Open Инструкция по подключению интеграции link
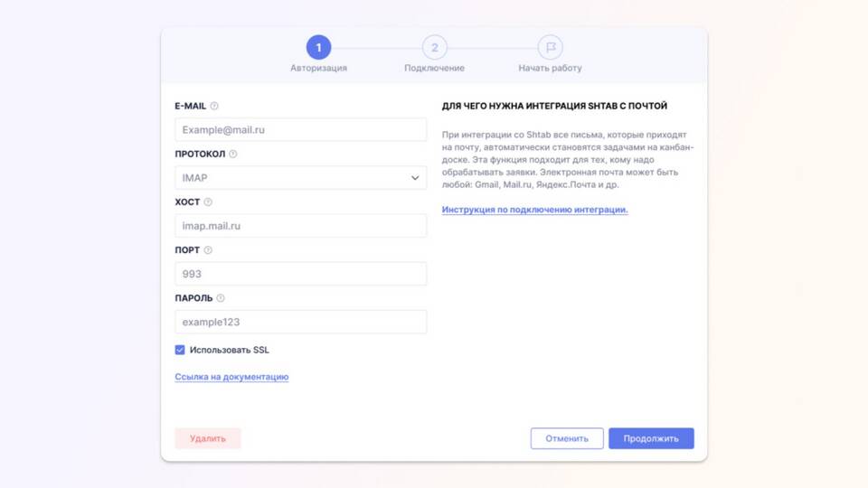868x488 pixels. click(x=534, y=210)
